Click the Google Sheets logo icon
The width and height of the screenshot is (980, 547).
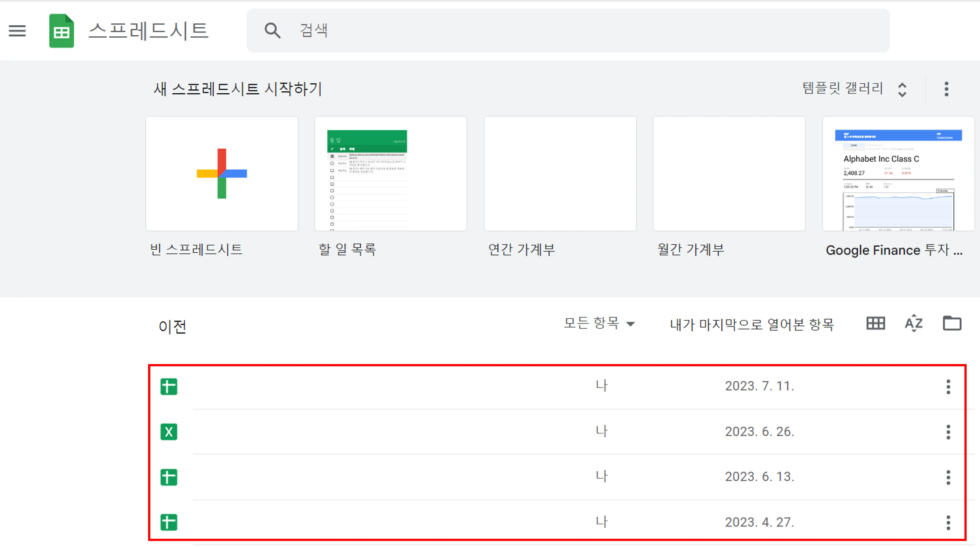click(x=61, y=31)
